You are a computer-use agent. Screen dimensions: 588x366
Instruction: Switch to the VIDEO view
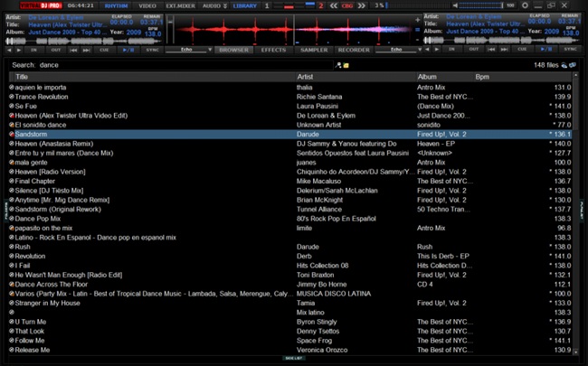pyautogui.click(x=147, y=5)
